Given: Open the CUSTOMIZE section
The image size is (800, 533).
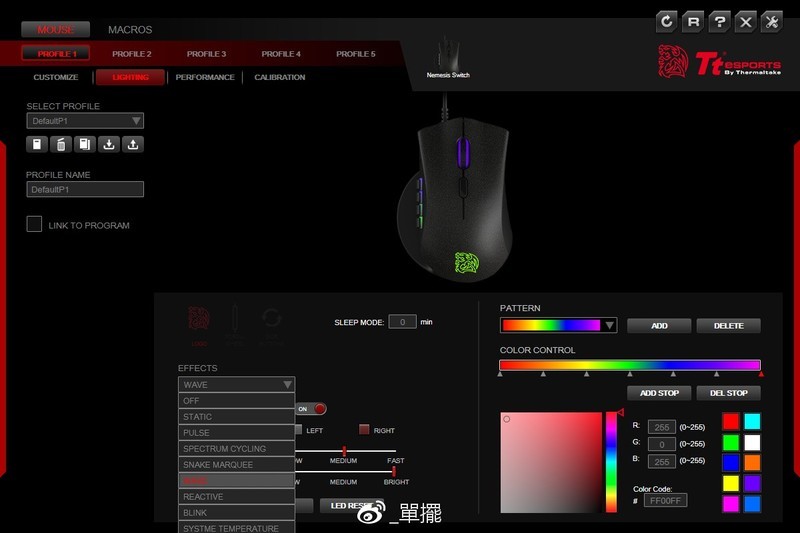Looking at the screenshot, I should click(56, 77).
